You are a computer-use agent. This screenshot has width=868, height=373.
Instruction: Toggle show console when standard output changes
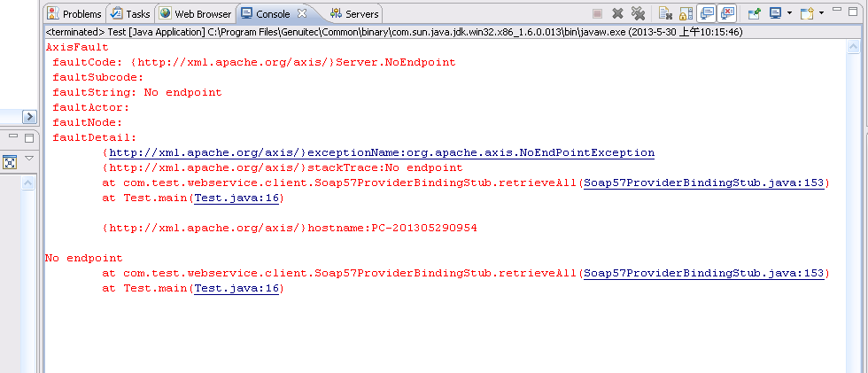707,13
